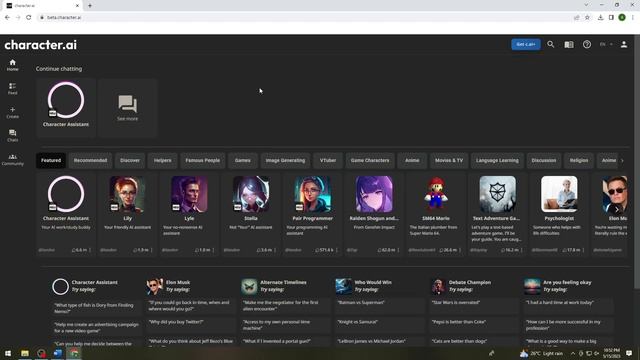Bookmark this page with star icon
This screenshot has height=360, width=640.
[587, 18]
